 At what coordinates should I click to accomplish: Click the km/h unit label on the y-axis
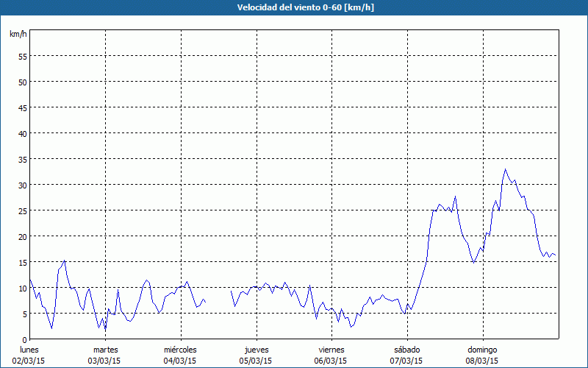(18, 35)
